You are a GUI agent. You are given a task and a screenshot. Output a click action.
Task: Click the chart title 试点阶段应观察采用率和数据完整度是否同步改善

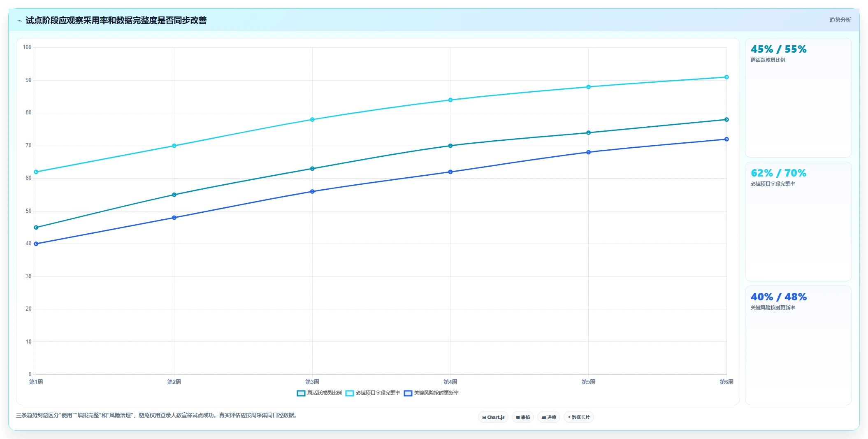(x=116, y=20)
